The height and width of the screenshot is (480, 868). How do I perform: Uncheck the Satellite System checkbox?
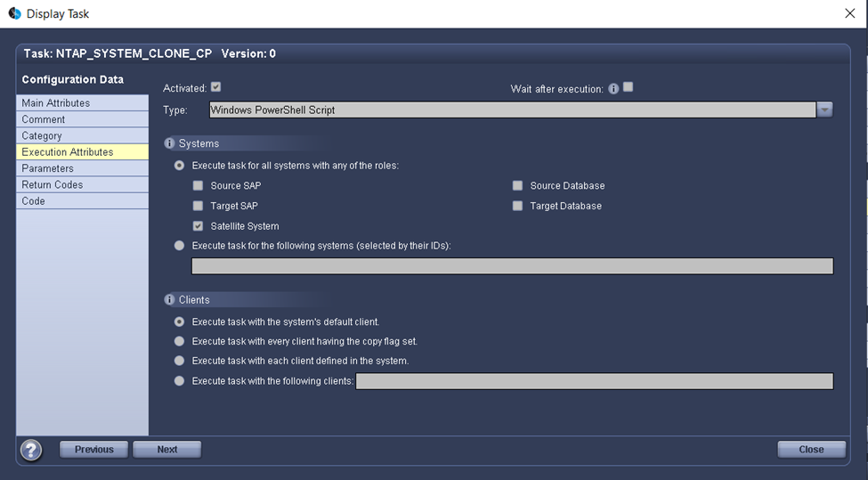[x=199, y=226]
